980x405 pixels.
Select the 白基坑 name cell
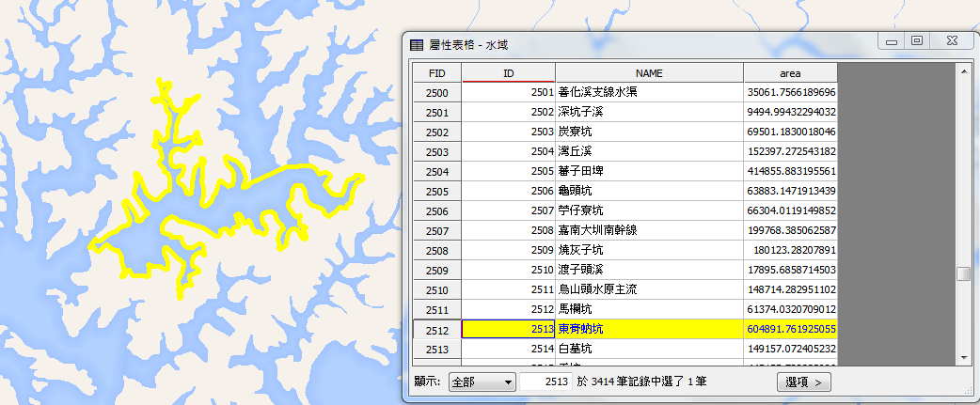pyautogui.click(x=649, y=349)
